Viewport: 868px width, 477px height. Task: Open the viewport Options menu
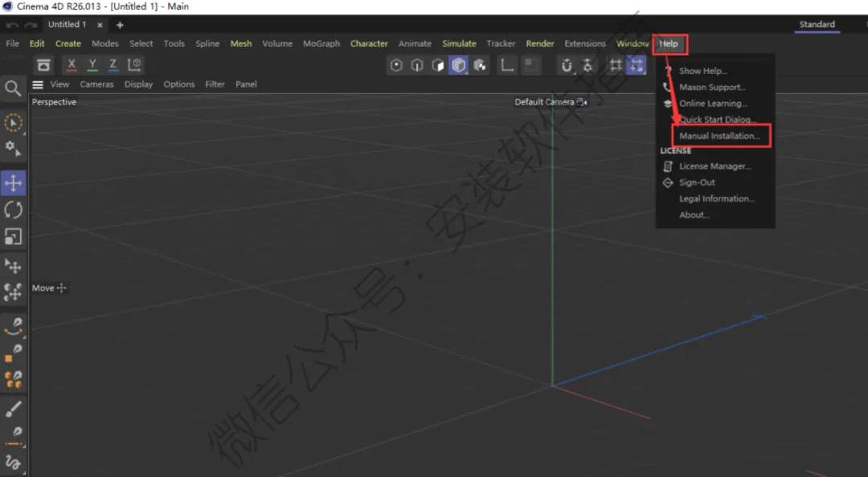178,84
